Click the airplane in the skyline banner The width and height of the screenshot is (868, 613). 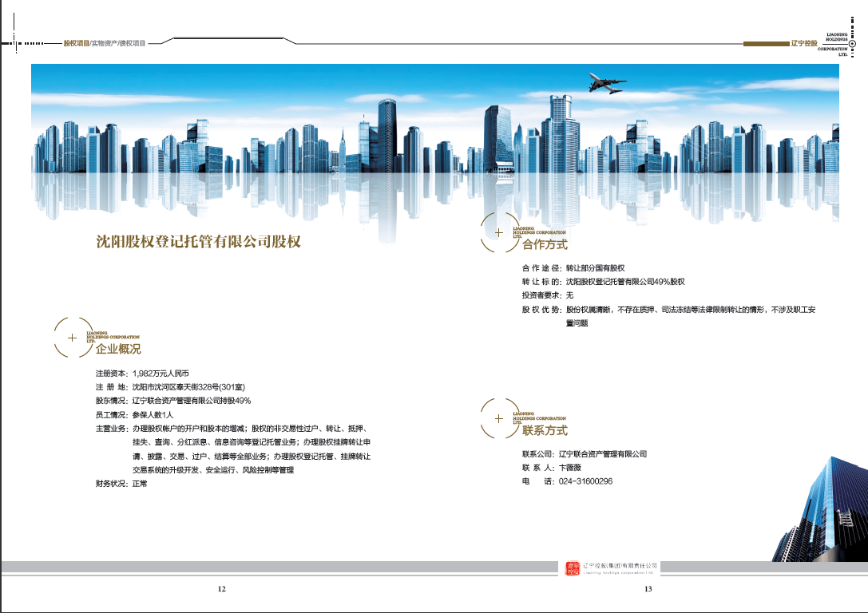tap(607, 83)
